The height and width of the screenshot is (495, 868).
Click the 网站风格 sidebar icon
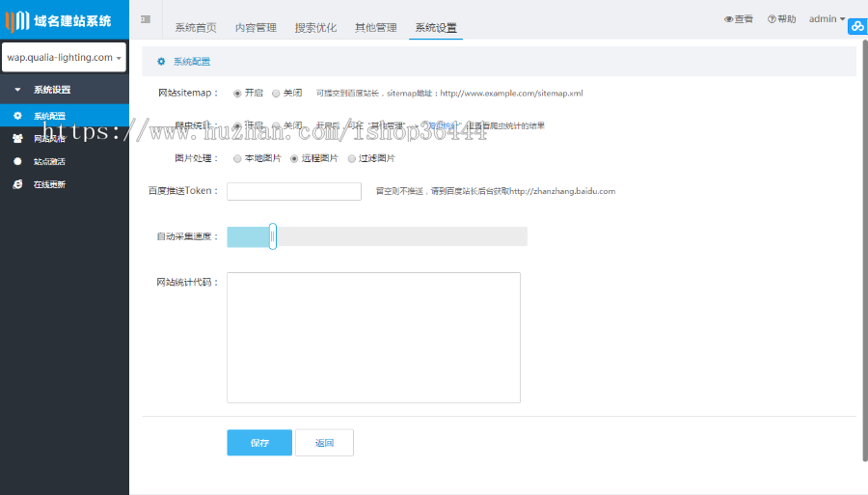[x=17, y=138]
